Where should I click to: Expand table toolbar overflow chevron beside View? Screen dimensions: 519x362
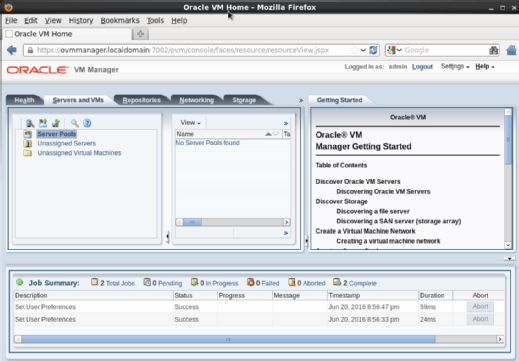click(x=286, y=123)
